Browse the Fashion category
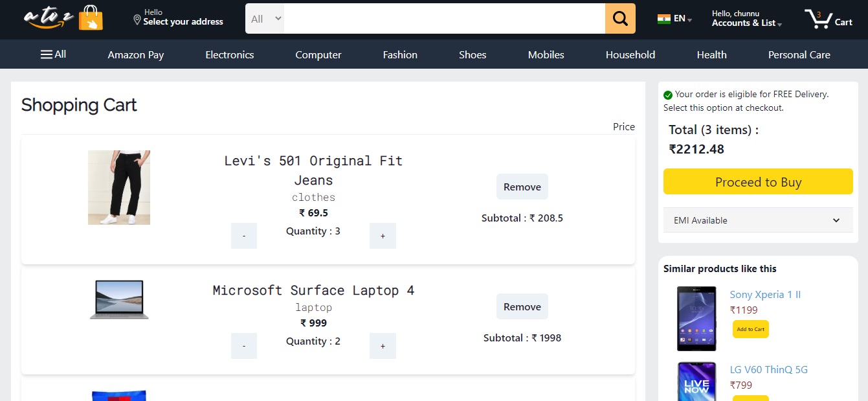Screen dimensions: 868x401 tap(400, 55)
